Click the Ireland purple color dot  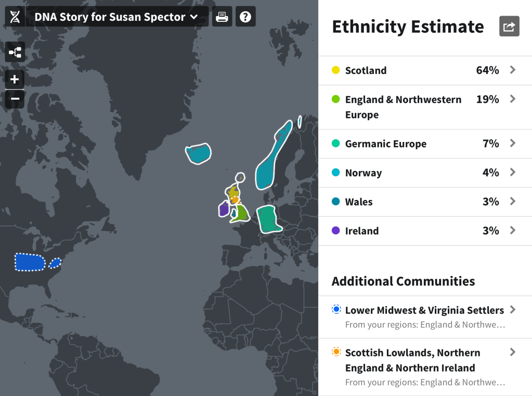pyautogui.click(x=336, y=231)
